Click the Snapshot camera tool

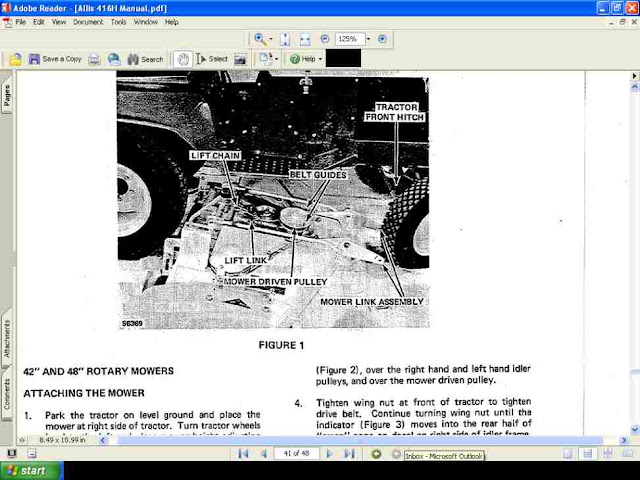(x=240, y=60)
